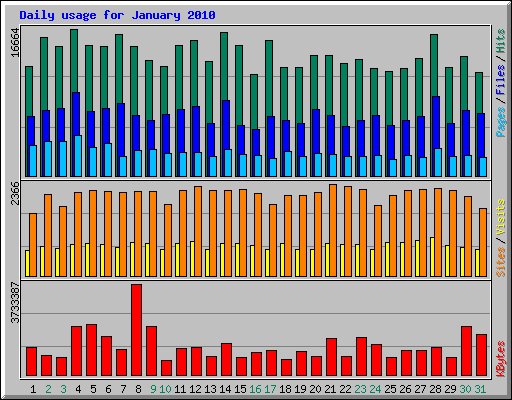Click day 4 on the x-axis

point(78,389)
